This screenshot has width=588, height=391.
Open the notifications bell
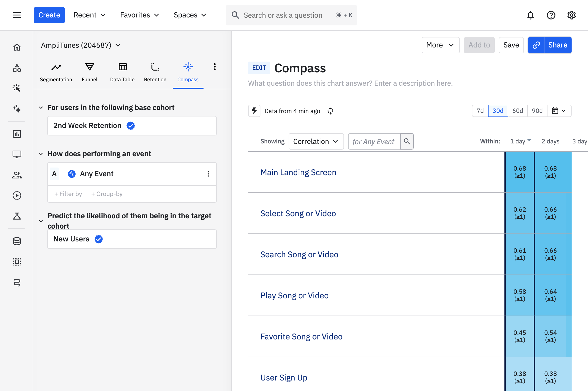530,15
